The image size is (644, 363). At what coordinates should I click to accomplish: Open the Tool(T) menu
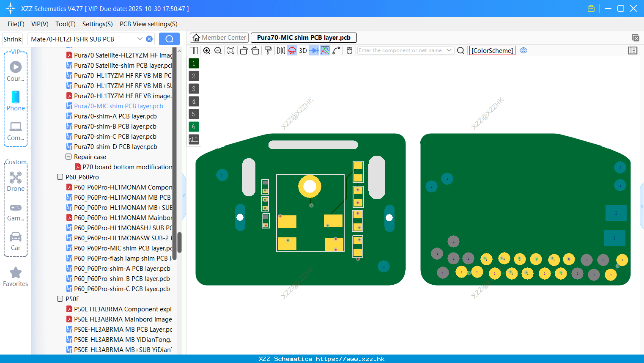(x=66, y=24)
